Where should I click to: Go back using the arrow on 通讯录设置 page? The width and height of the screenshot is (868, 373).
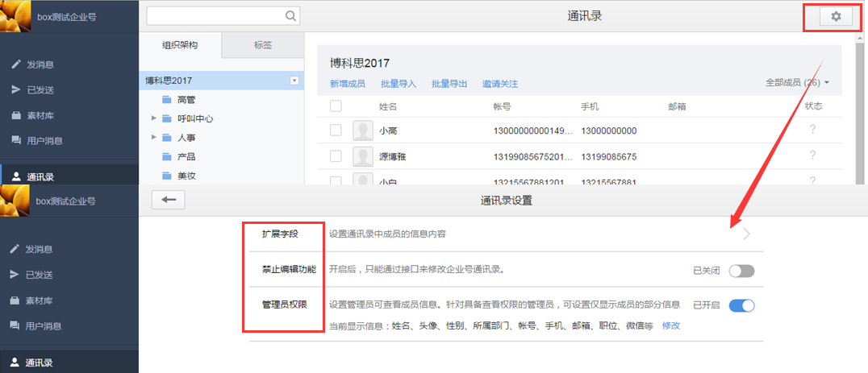click(169, 200)
